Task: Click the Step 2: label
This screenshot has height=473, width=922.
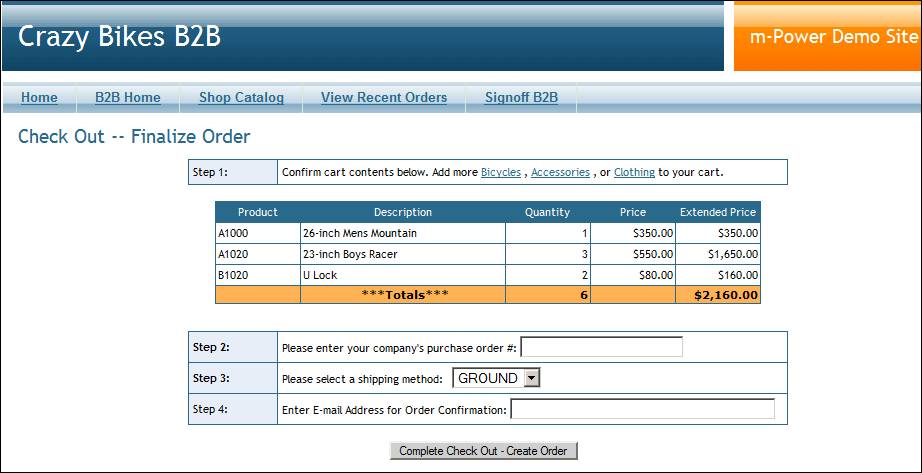Action: 211,347
